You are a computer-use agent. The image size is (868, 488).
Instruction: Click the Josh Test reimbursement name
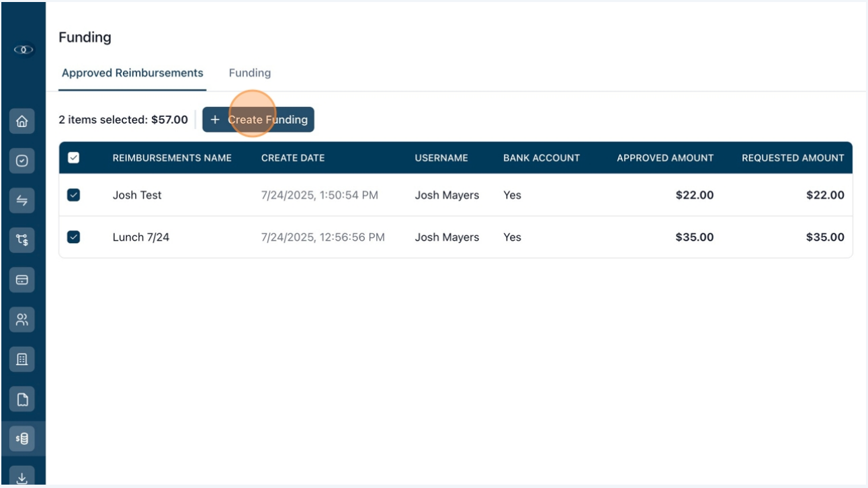137,195
